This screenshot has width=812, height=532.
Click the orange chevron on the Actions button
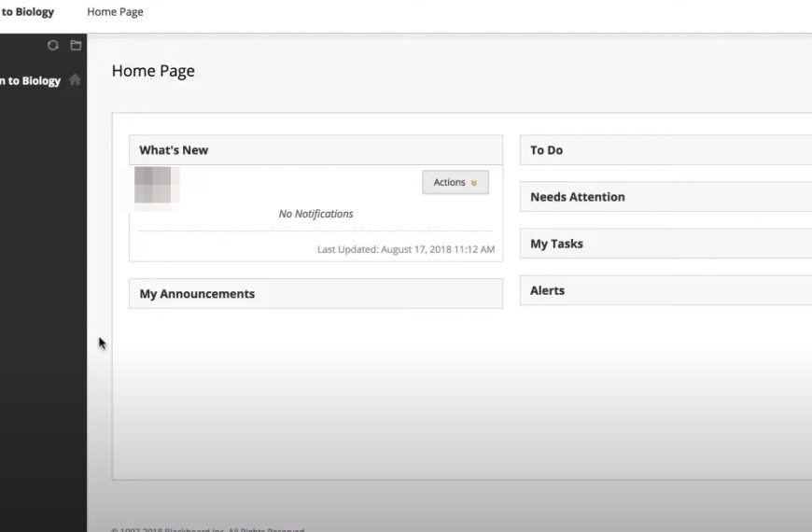pyautogui.click(x=474, y=183)
